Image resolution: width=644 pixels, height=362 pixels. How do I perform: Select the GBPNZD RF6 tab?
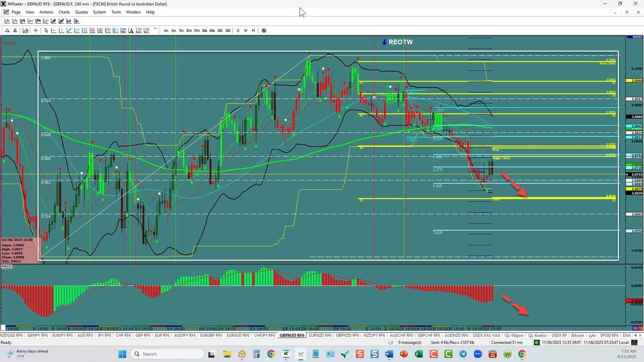pos(347,335)
